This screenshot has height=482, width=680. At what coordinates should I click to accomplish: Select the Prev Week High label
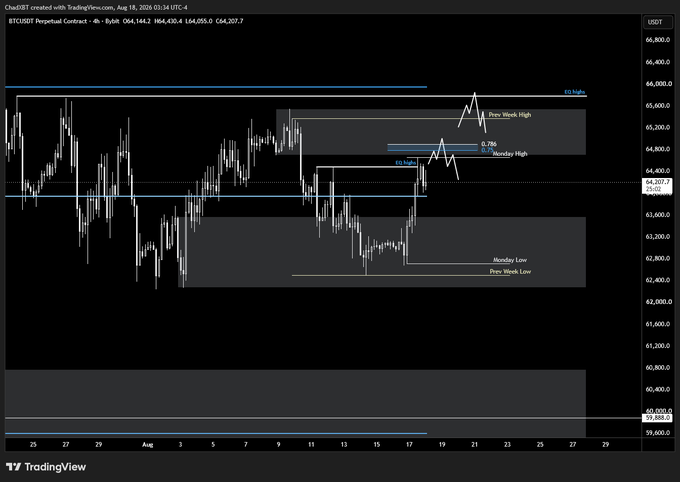510,115
